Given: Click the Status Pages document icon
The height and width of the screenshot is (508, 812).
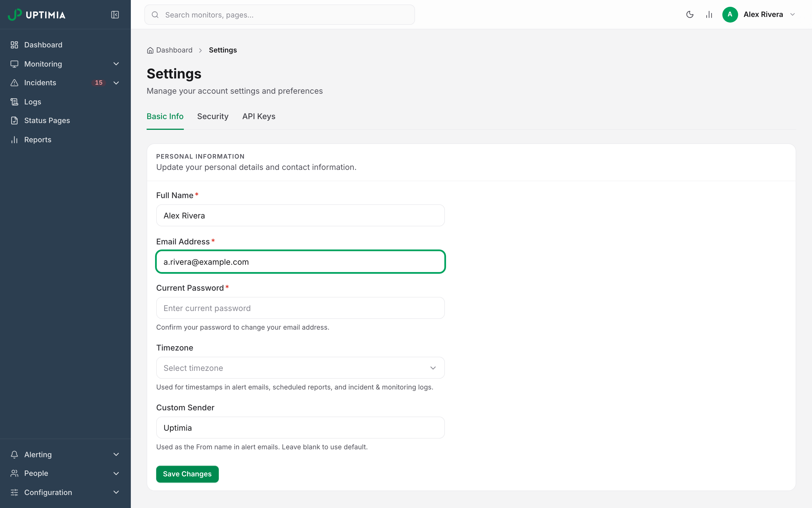Looking at the screenshot, I should click(14, 121).
